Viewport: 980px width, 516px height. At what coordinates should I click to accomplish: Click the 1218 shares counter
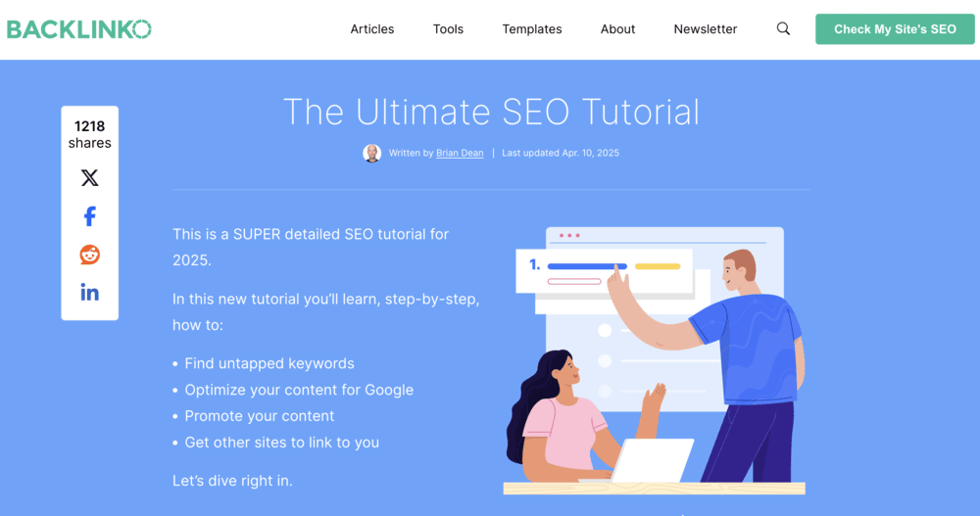tap(89, 134)
